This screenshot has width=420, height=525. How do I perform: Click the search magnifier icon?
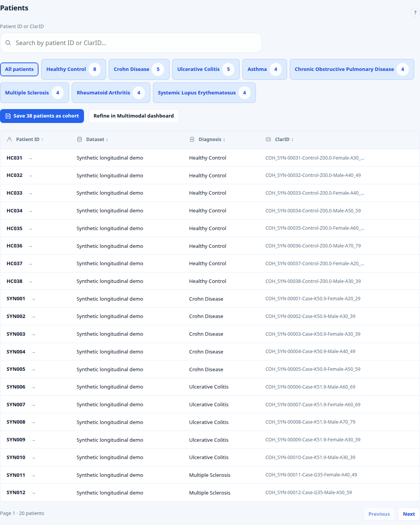[8, 43]
